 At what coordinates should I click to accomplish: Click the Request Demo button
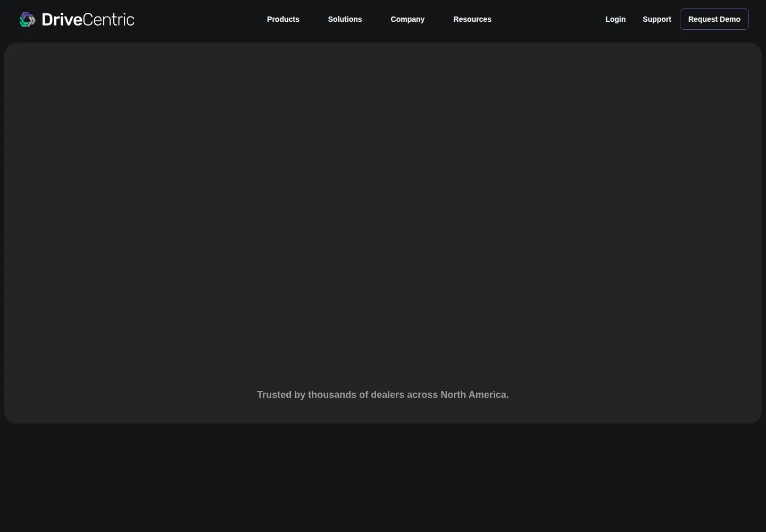tap(714, 19)
